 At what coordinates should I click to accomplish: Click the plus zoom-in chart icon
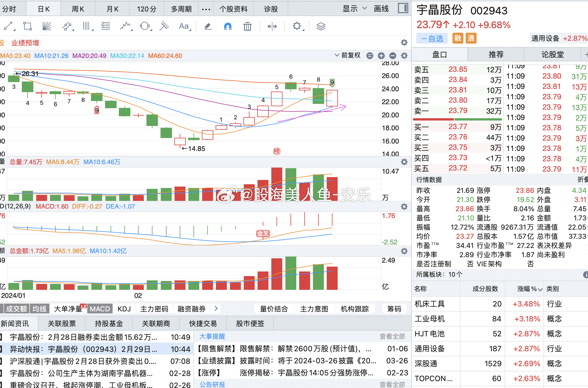point(381,56)
